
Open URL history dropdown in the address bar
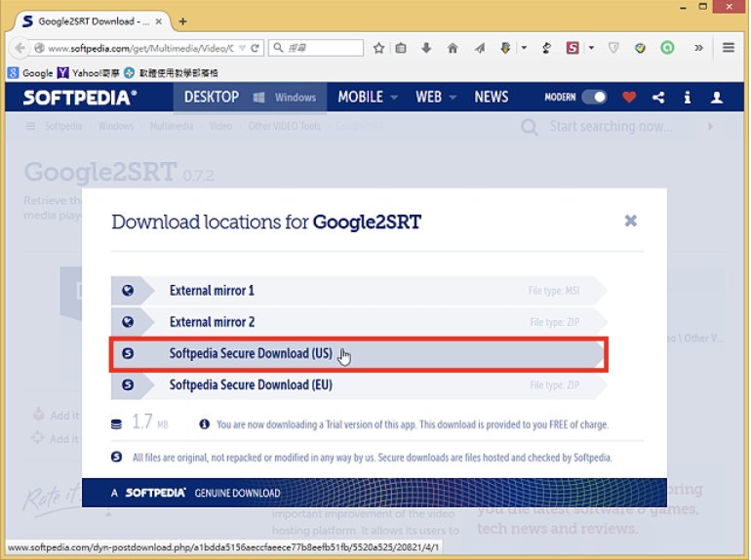tap(242, 48)
